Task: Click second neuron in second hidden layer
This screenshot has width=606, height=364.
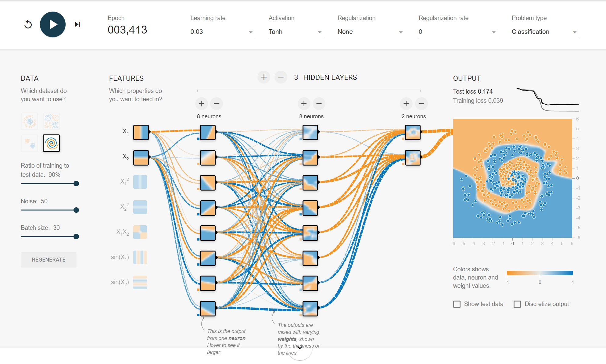Action: coord(310,158)
